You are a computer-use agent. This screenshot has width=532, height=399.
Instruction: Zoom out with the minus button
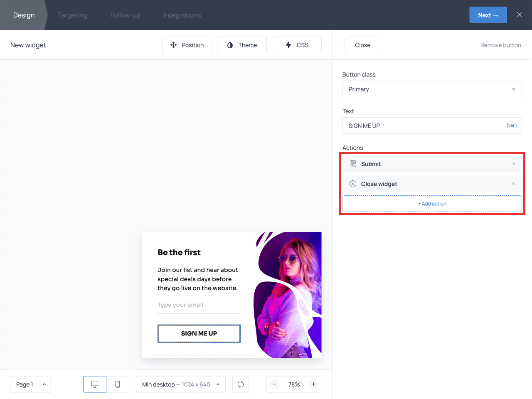point(275,384)
